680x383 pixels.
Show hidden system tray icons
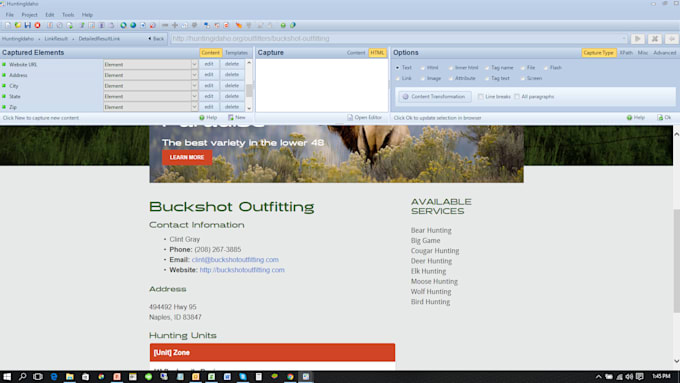(598, 376)
